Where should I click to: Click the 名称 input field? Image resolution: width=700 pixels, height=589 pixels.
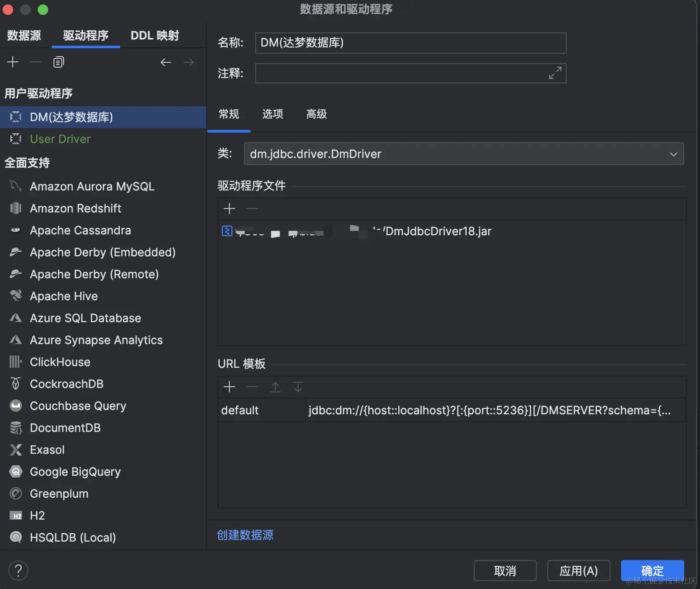tap(411, 43)
